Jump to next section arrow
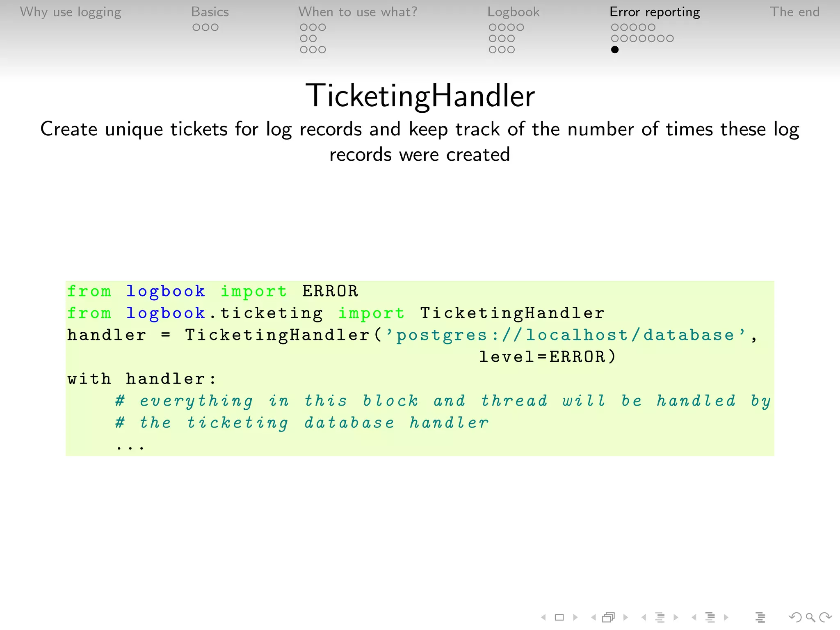This screenshot has width=840, height=630. point(726,617)
